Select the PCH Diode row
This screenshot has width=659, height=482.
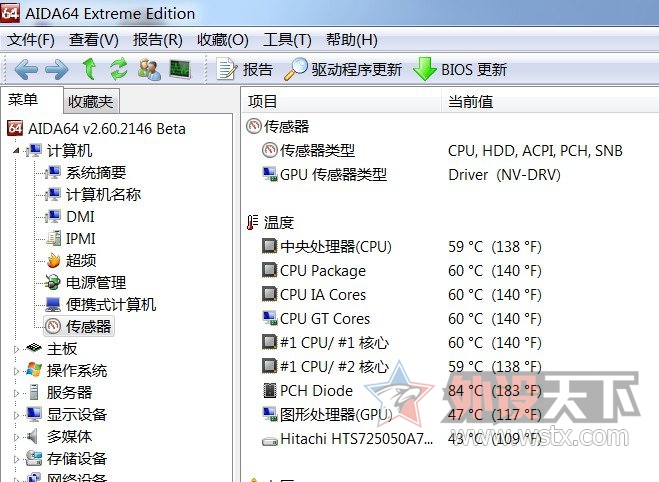click(x=401, y=390)
